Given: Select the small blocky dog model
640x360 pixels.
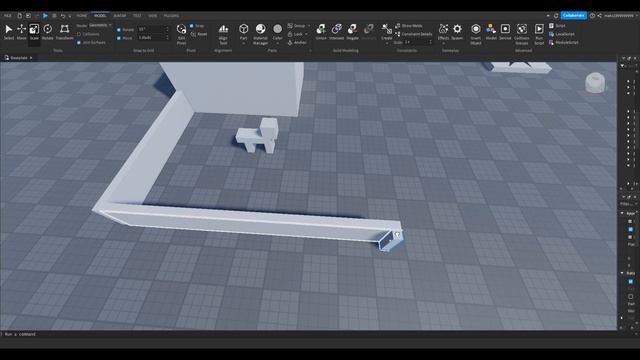Looking at the screenshot, I should pos(257,136).
